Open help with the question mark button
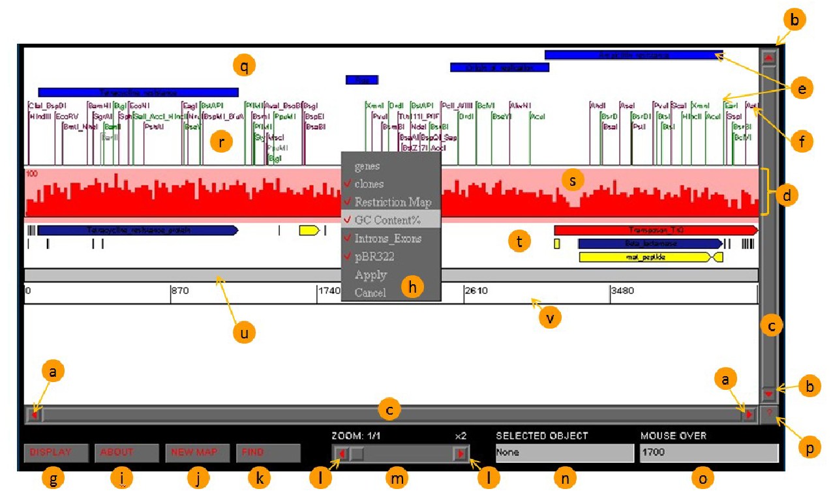 point(770,413)
